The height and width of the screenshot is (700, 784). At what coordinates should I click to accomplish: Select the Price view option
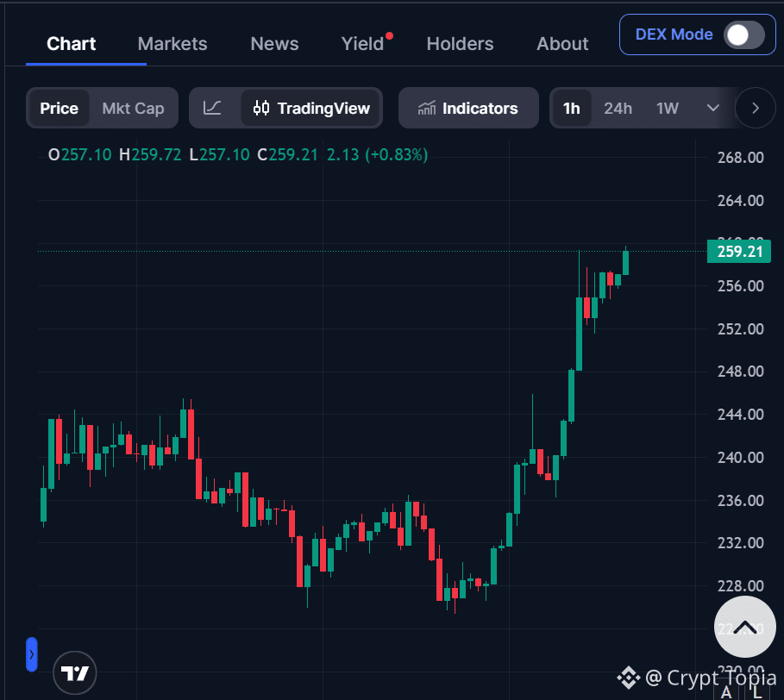pos(59,109)
